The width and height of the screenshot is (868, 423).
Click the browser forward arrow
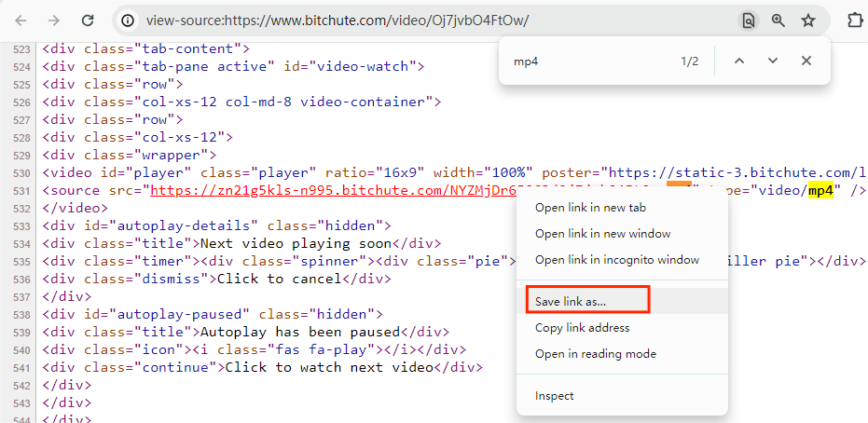(53, 20)
